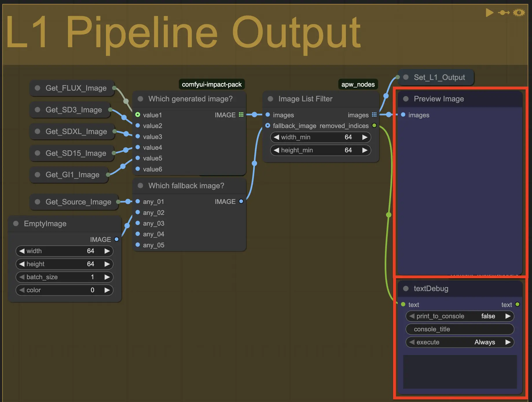Change execute option using right arrow

coord(508,342)
